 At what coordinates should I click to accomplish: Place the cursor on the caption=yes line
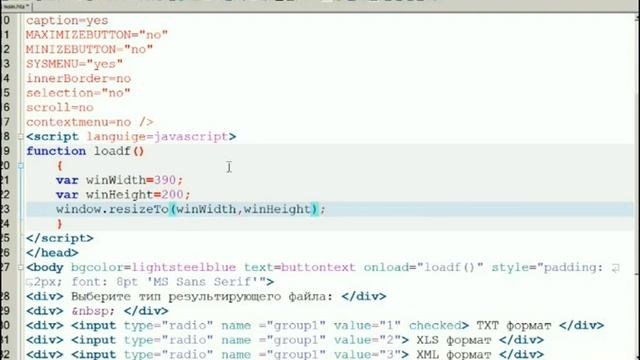click(67, 20)
